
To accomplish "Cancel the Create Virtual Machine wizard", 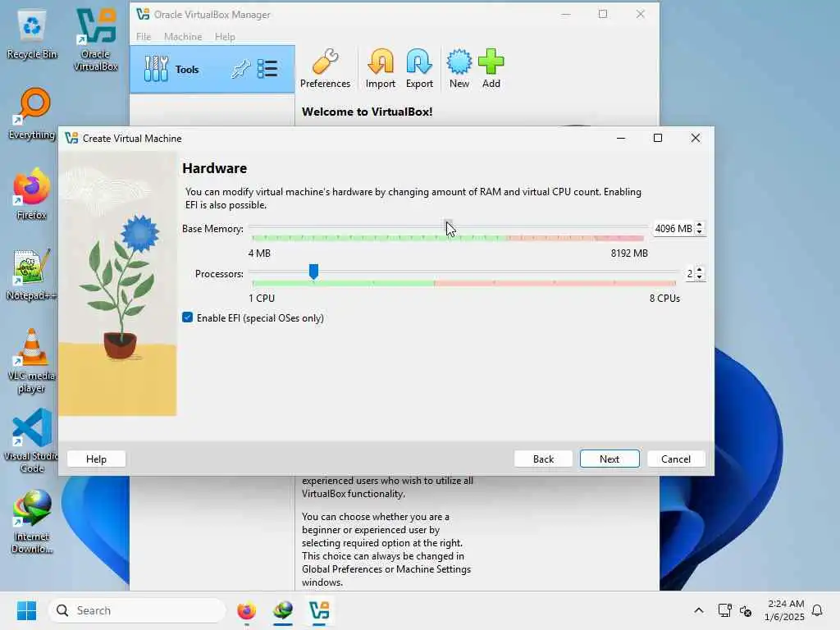I will 676,459.
